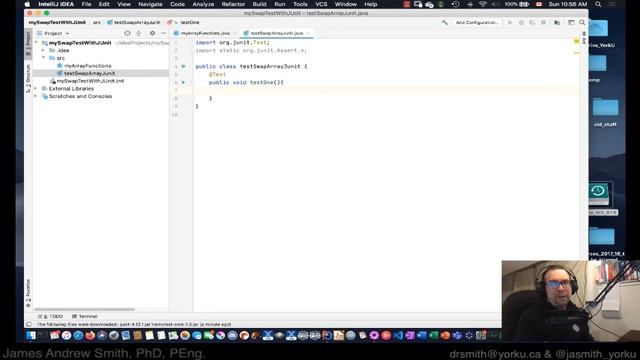Open Finder from the dock
640x360 pixels.
pyautogui.click(x=31, y=336)
